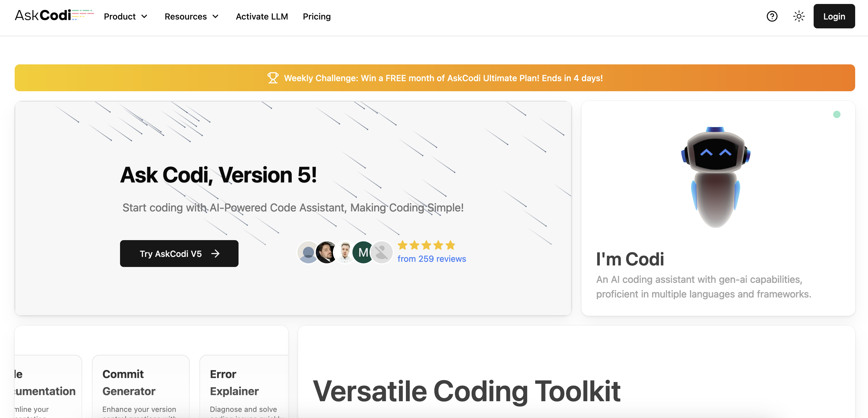
Task: Click the AskCodi logo
Action: [x=54, y=16]
